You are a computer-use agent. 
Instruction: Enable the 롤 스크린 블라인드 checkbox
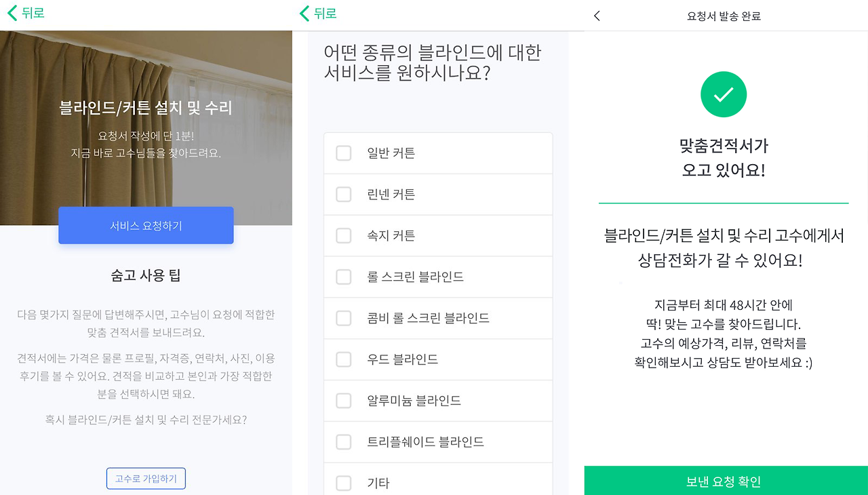343,277
